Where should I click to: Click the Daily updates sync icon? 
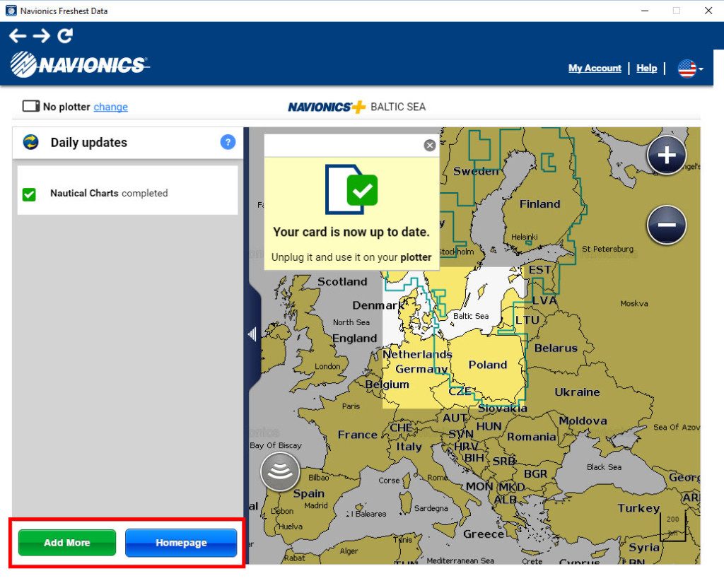pos(31,142)
